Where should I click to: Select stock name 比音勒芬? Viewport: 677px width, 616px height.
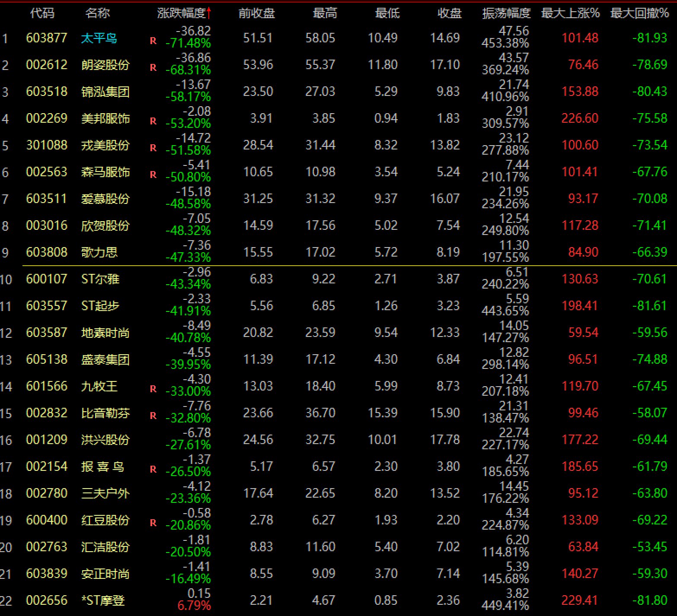pos(105,413)
